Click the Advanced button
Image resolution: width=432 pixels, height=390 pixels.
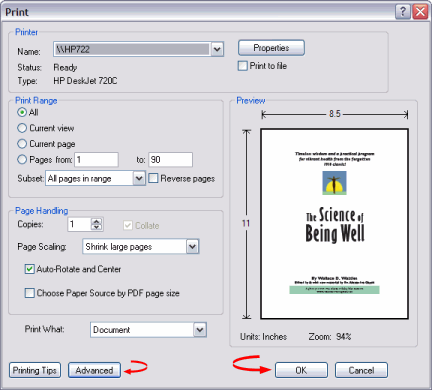(94, 370)
